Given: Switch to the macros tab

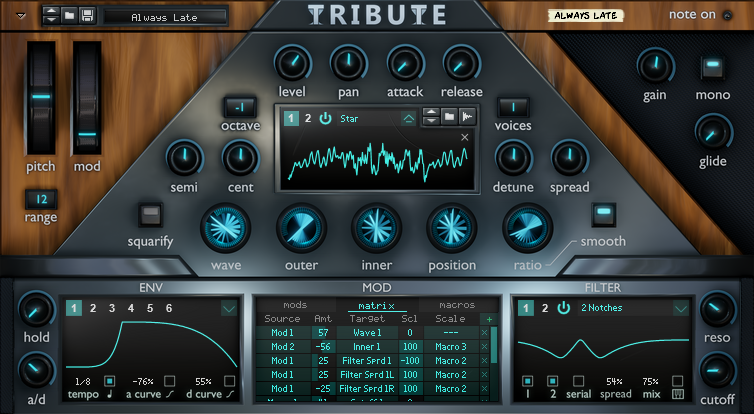Looking at the screenshot, I should (x=457, y=305).
